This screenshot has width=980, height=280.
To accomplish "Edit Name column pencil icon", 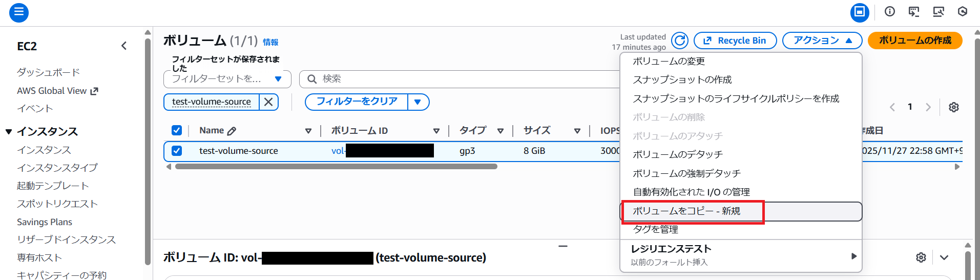I will 232,131.
